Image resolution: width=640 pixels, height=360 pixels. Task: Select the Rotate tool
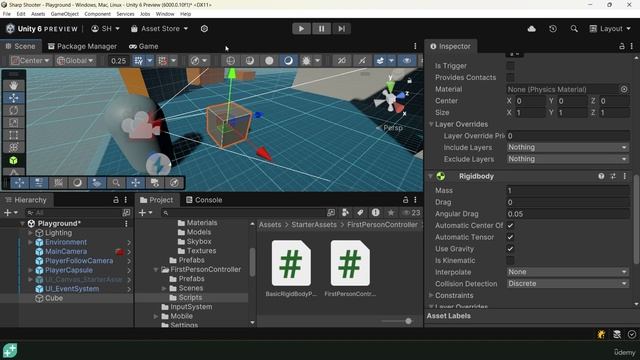(x=13, y=110)
